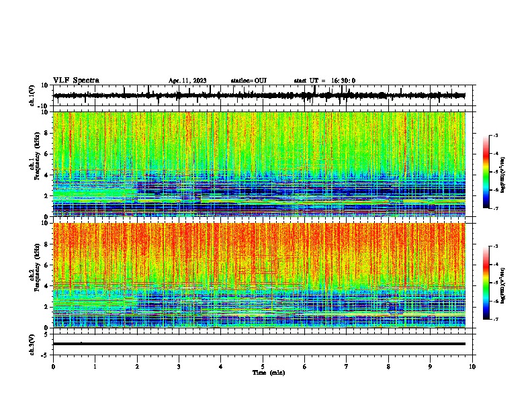
Task: Click the "5" tick on ch.3(V) axis
Action: pos(46,334)
